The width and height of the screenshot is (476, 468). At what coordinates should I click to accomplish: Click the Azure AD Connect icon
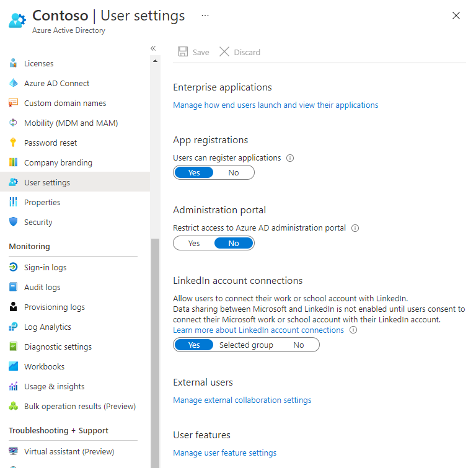tap(13, 83)
